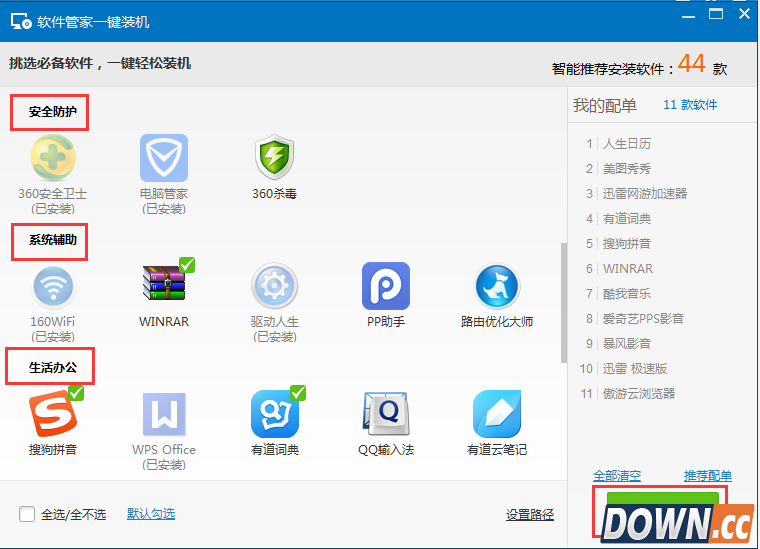Click the 11 款软件 count link
The image size is (760, 549).
690,105
